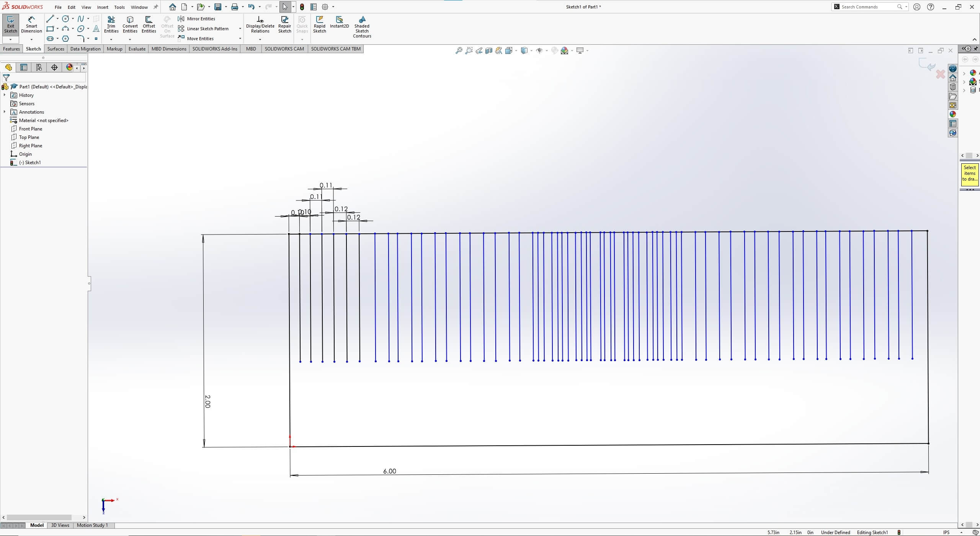Open Exit Sketch dropdown arrow
This screenshot has height=536, width=980.
[x=10, y=39]
